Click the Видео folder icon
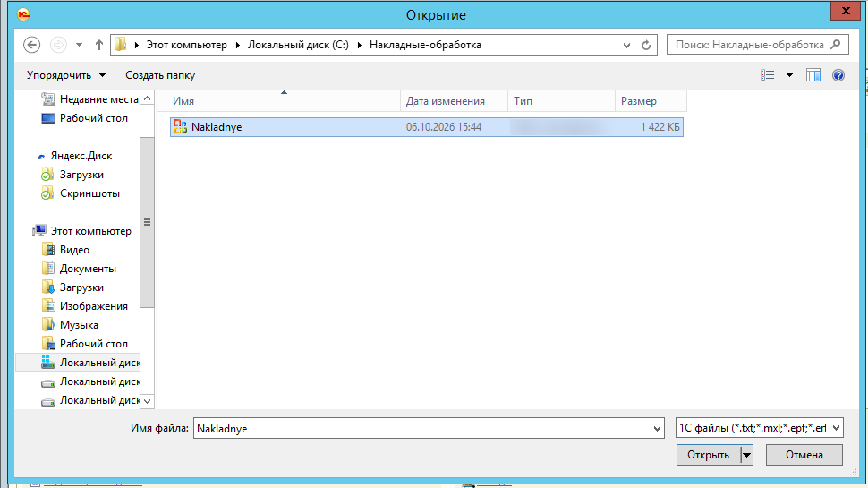The image size is (868, 488). [x=48, y=250]
